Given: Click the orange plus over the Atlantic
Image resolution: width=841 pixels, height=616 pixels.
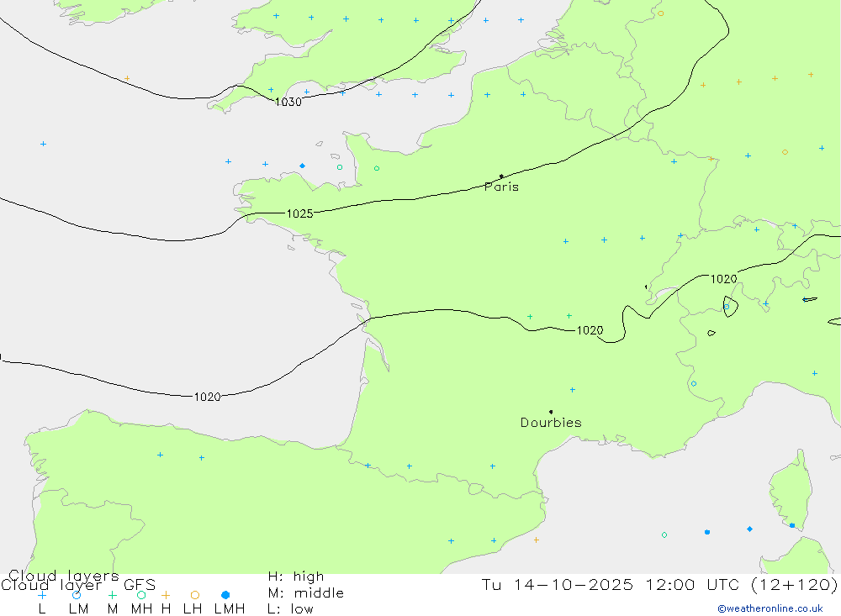Looking at the screenshot, I should 127,78.
